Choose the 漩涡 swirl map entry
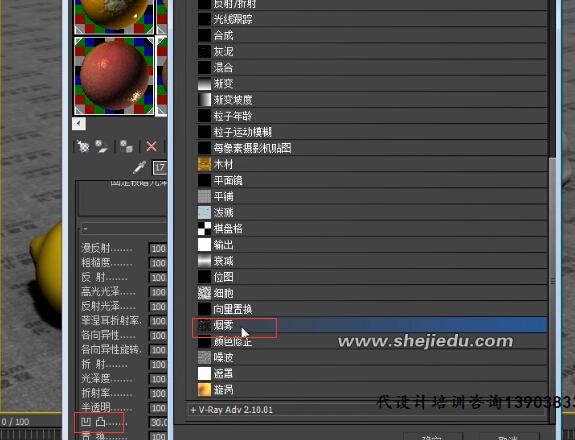This screenshot has height=440, width=575. pos(372,390)
